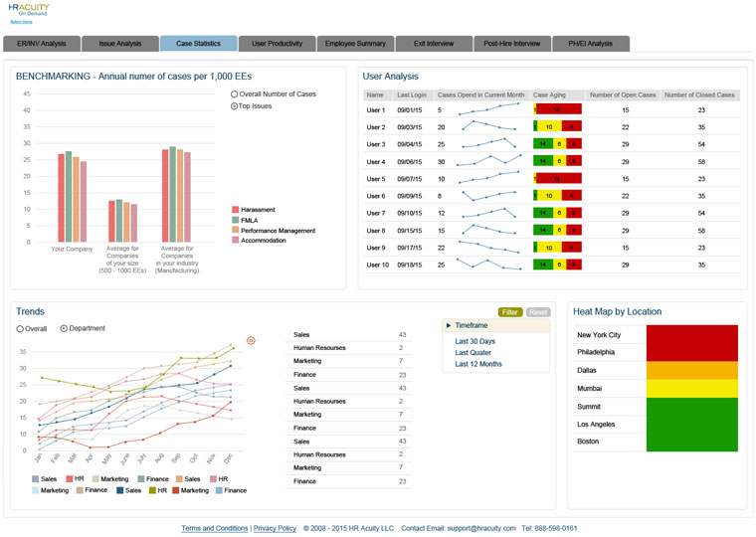Click the HR Acuity On-Demand logo

[x=29, y=10]
